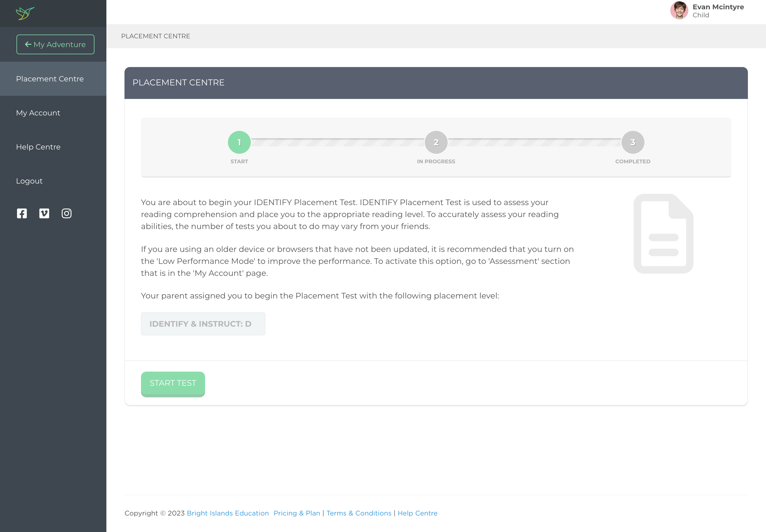This screenshot has width=766, height=532.
Task: Click the Help Centre footer link
Action: tap(417, 513)
